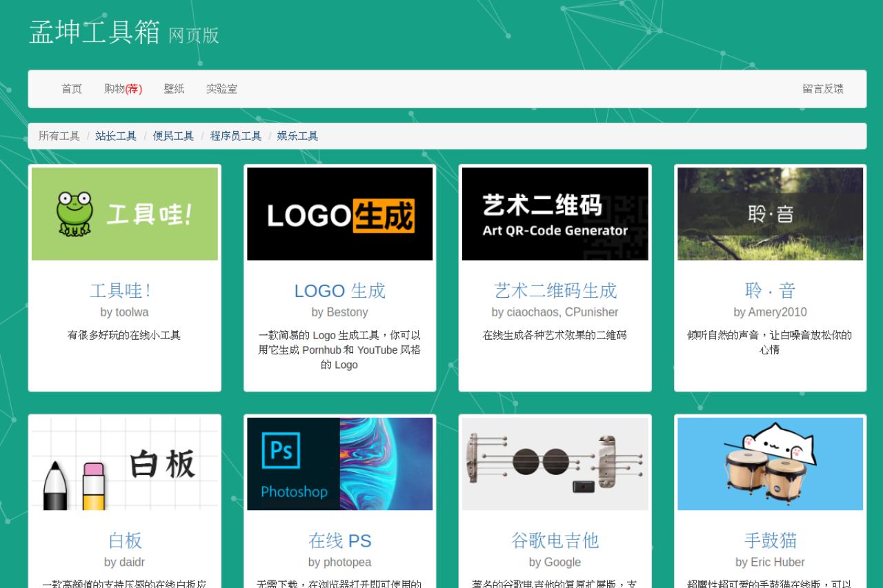Filter by 便民工具 category
This screenshot has width=883, height=588.
[x=173, y=136]
